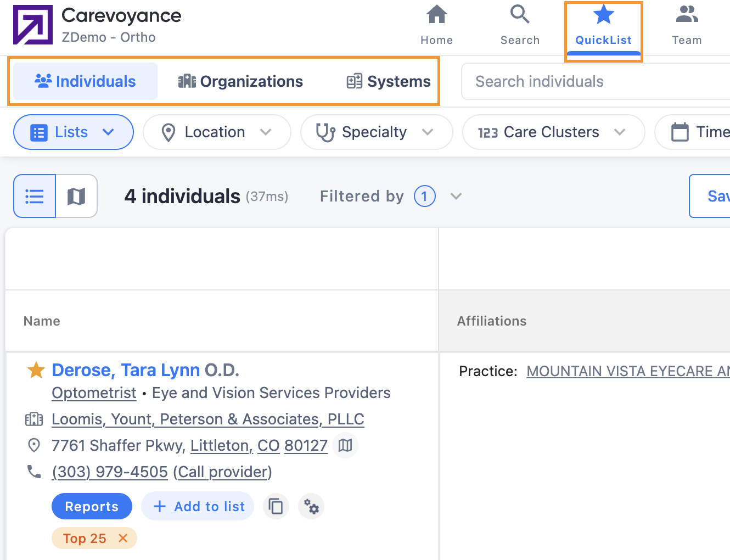This screenshot has width=730, height=560.
Task: Click the phone icon by (303) 979-4505
Action: click(x=34, y=472)
